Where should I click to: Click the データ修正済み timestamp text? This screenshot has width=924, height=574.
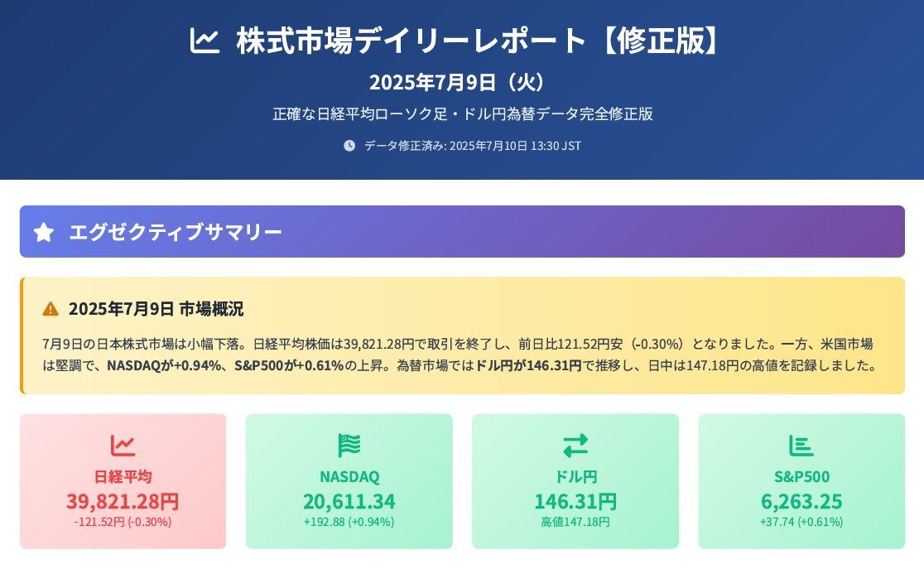click(473, 146)
